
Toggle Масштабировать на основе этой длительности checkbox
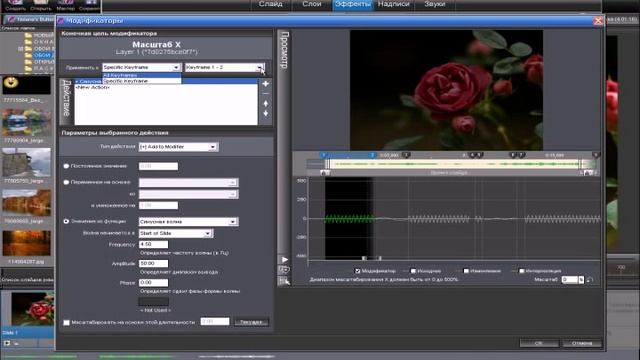[67, 322]
